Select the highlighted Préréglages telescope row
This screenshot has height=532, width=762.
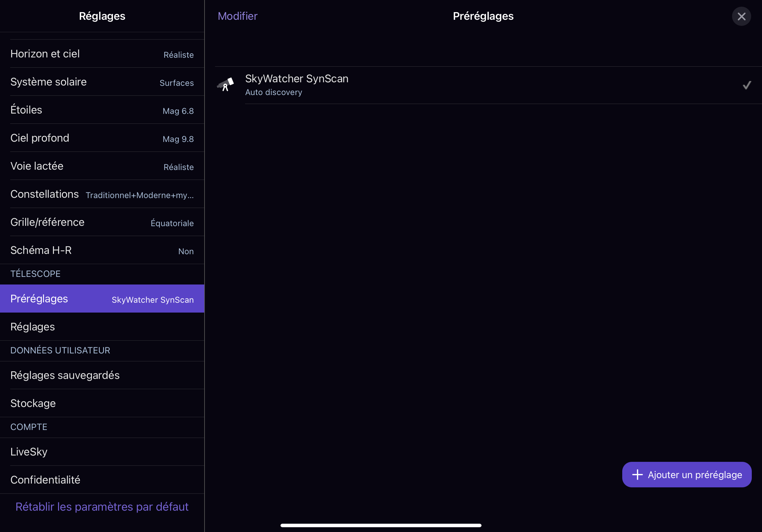coord(102,299)
